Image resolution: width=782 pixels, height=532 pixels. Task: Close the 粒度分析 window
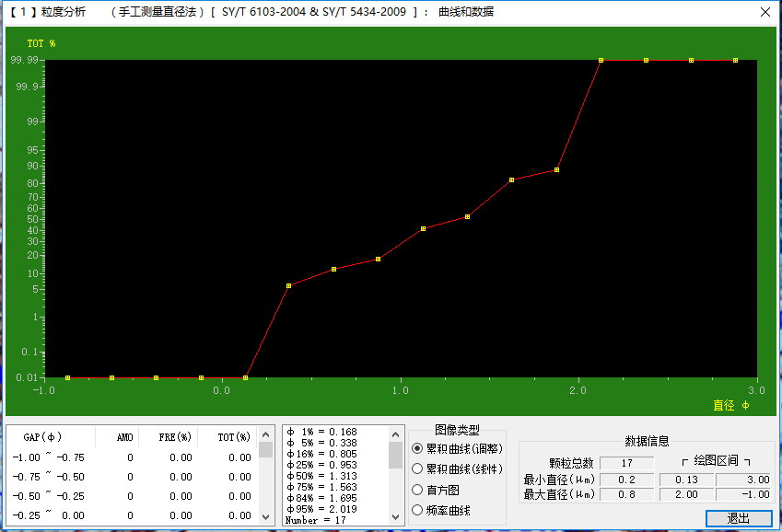click(764, 12)
